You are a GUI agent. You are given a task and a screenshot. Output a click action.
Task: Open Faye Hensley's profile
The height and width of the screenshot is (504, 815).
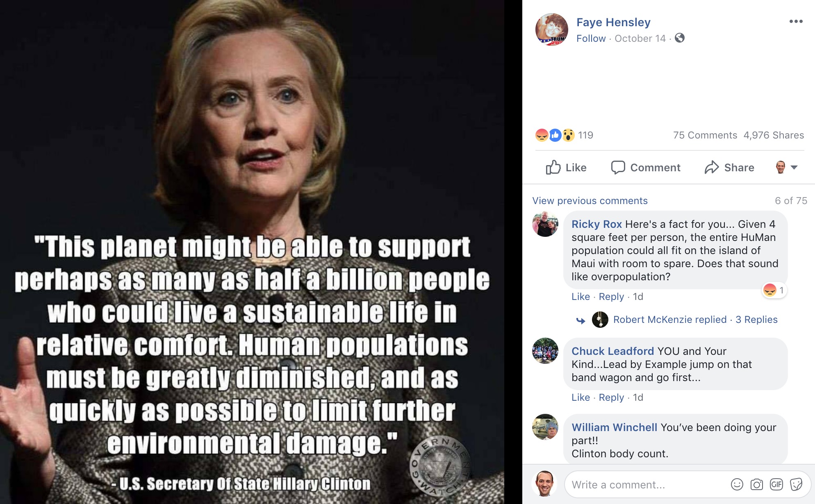click(613, 22)
